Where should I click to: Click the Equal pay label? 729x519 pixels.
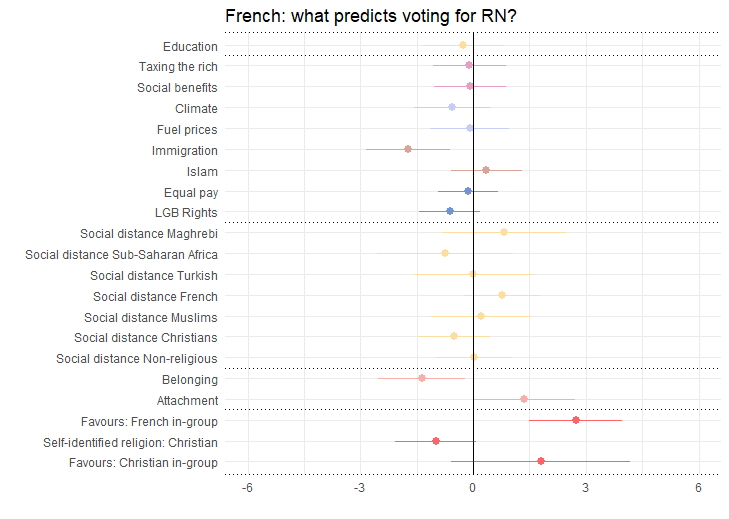coord(191,192)
